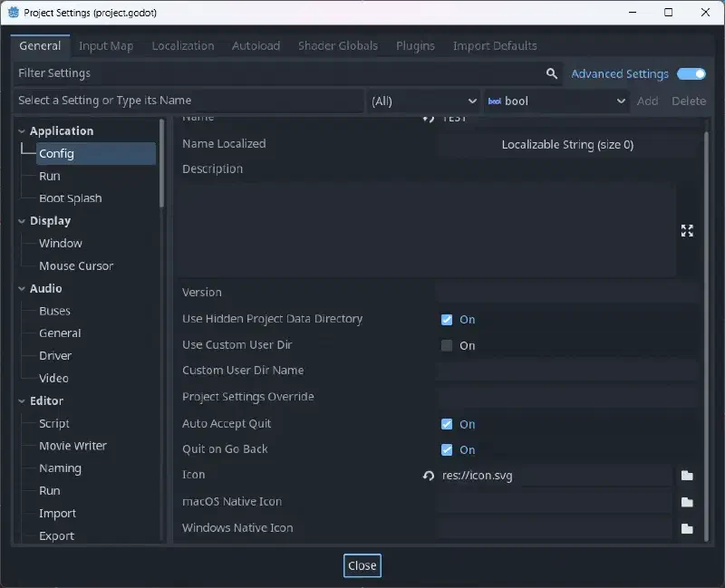The width and height of the screenshot is (725, 588).
Task: Browse folder for macOS Native Icon
Action: coord(687,502)
